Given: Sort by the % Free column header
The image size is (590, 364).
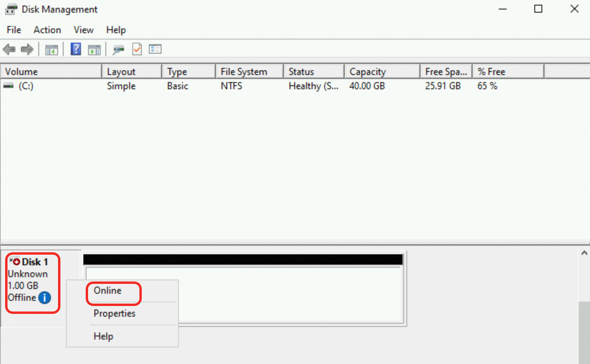Looking at the screenshot, I should click(x=508, y=72).
